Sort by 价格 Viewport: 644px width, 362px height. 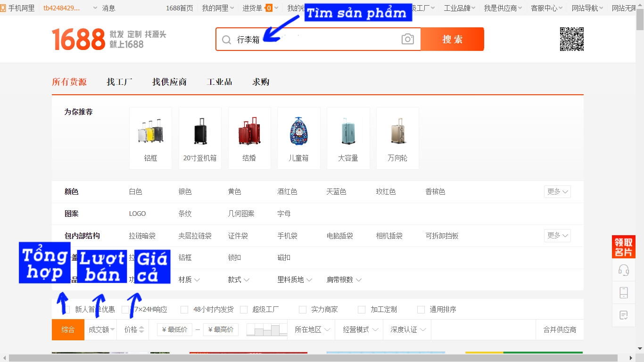tap(134, 329)
